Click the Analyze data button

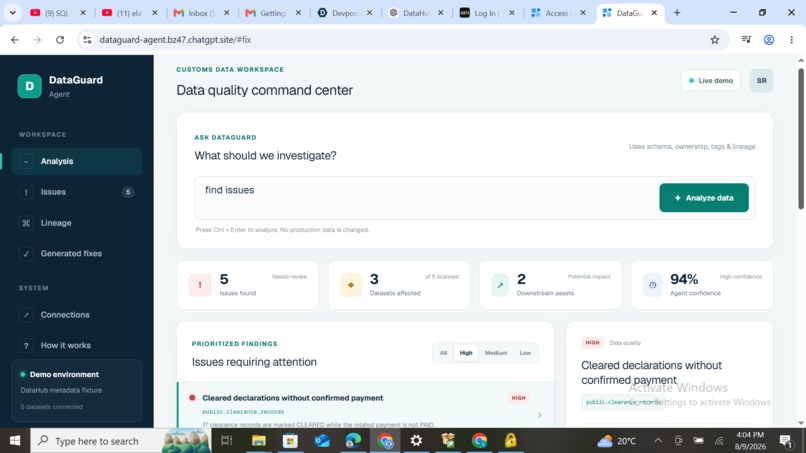704,197
